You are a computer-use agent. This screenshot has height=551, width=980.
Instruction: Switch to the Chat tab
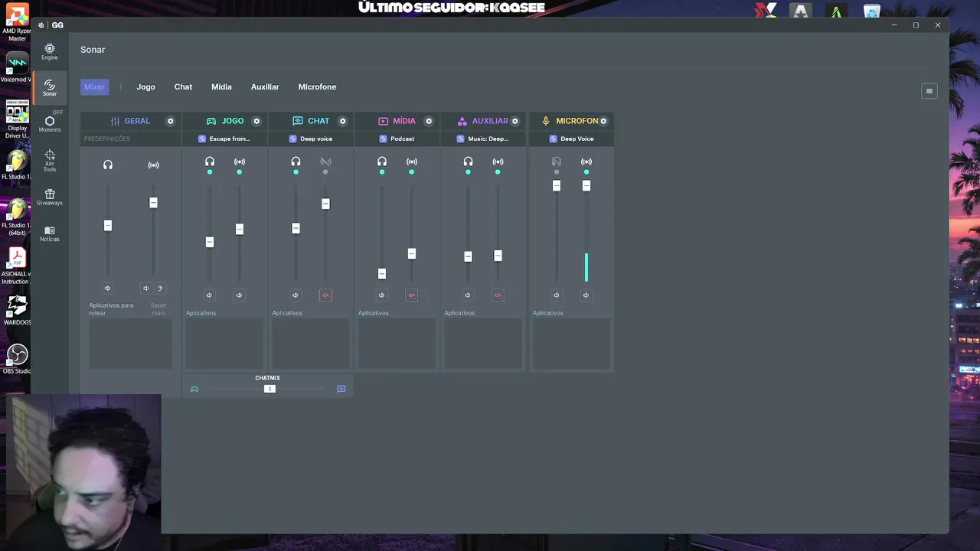(183, 87)
